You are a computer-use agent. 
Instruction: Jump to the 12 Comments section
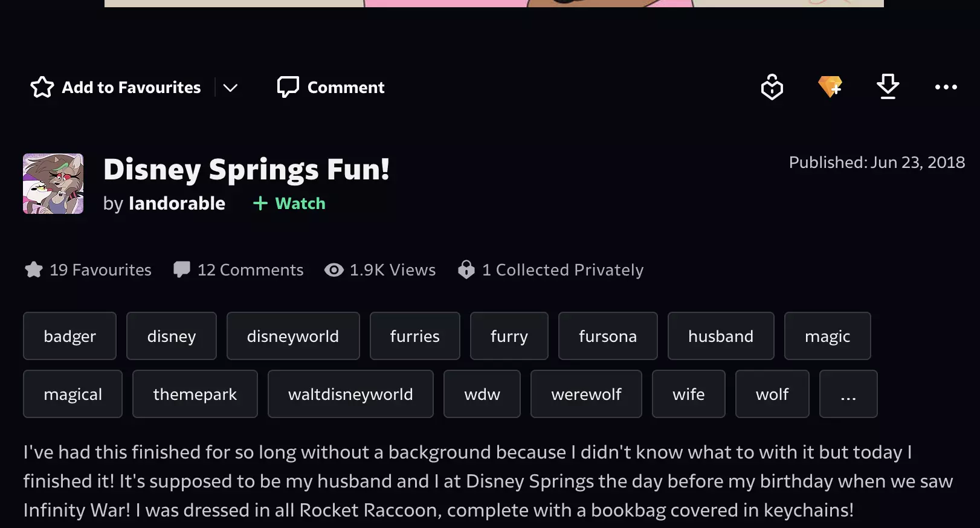point(238,270)
